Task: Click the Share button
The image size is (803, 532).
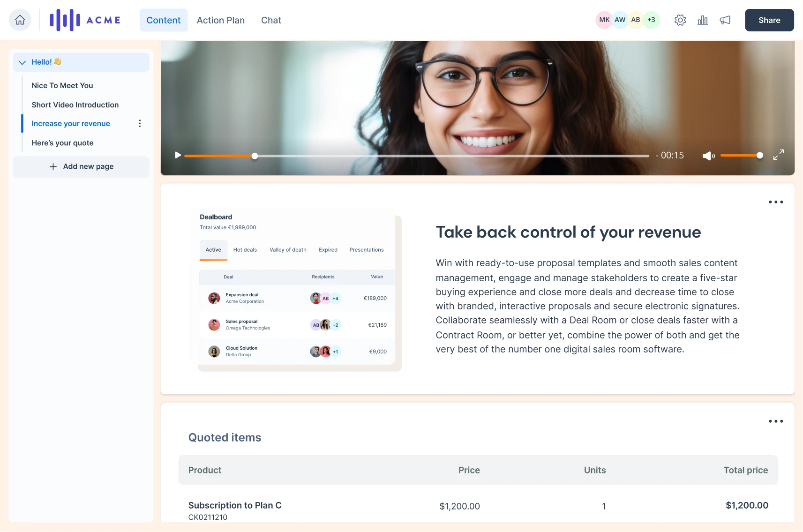Action: tap(769, 20)
